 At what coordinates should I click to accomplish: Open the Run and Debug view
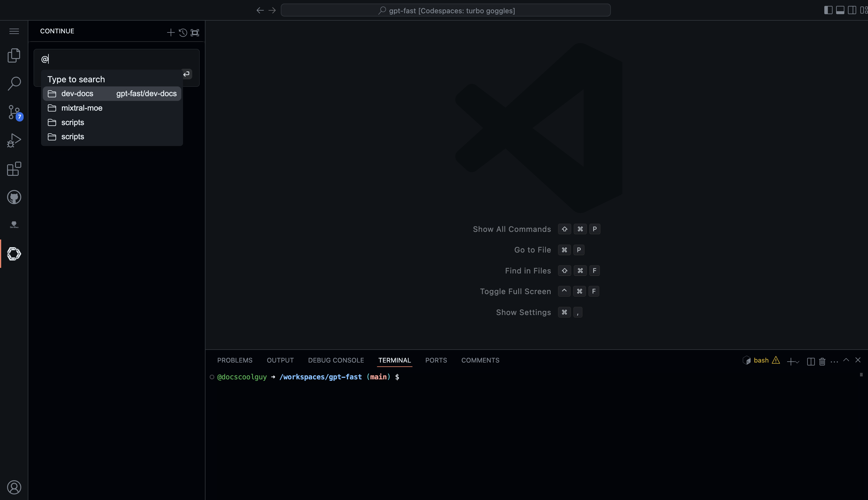(x=14, y=140)
